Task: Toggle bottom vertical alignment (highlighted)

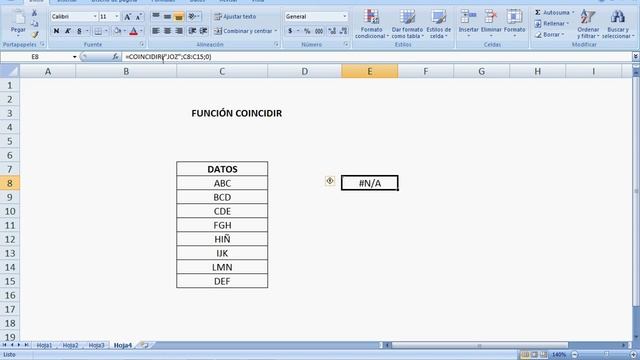Action: [x=178, y=16]
